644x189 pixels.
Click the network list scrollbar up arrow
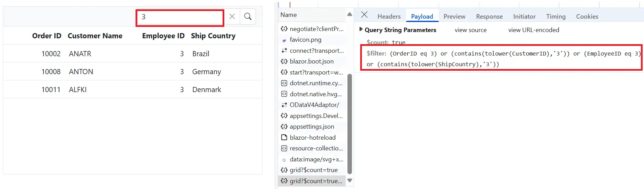point(350,14)
